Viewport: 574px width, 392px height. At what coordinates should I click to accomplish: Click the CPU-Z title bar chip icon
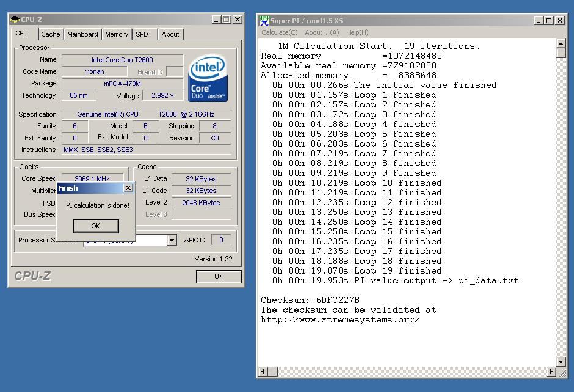click(x=15, y=20)
